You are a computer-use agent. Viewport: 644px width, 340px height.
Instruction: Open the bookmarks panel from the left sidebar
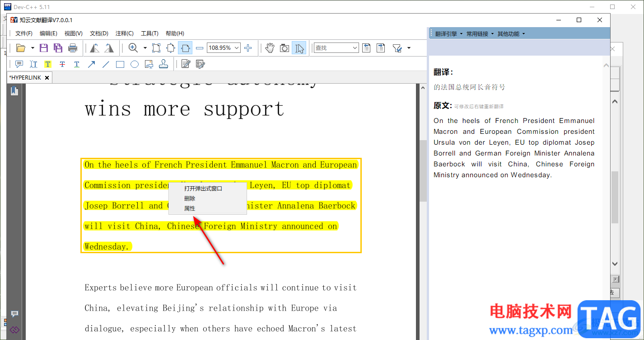(x=14, y=91)
